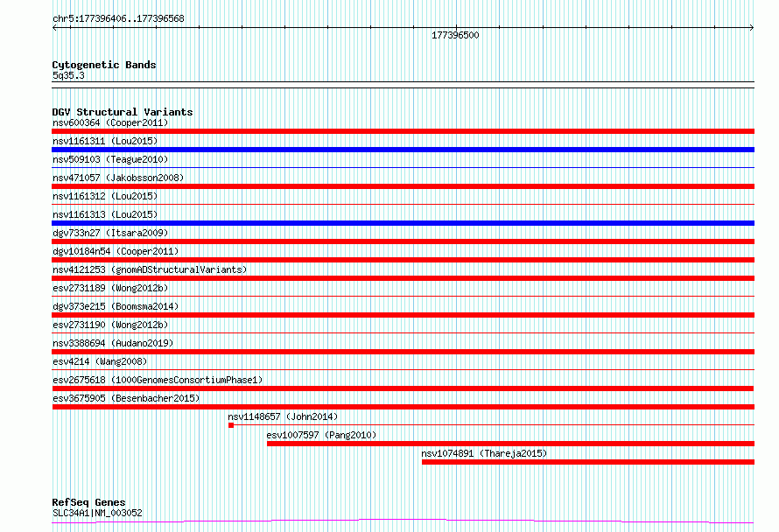Image resolution: width=779 pixels, height=532 pixels.
Task: Open nsv3388694 (Audano2019) variant
Action: pyautogui.click(x=113, y=343)
